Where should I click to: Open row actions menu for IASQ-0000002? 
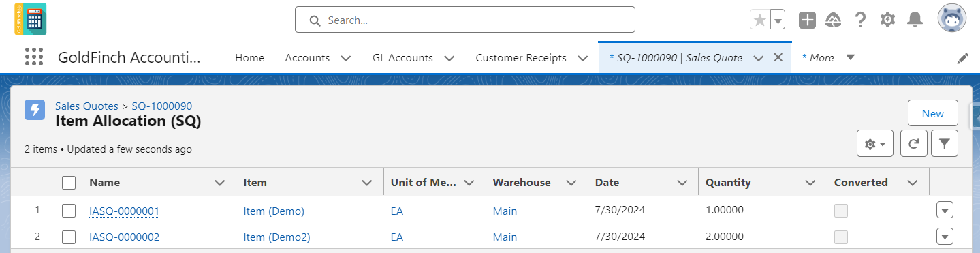coord(945,237)
